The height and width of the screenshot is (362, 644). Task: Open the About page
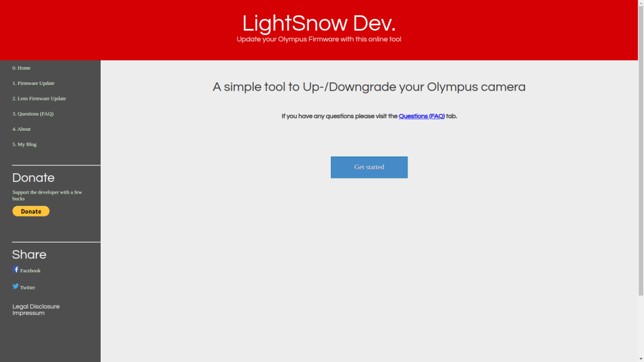21,129
